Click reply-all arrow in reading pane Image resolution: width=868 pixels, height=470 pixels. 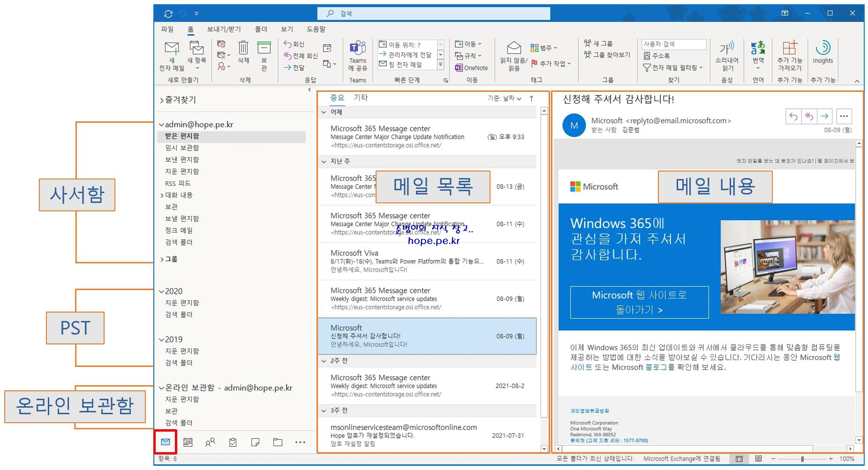(x=809, y=116)
